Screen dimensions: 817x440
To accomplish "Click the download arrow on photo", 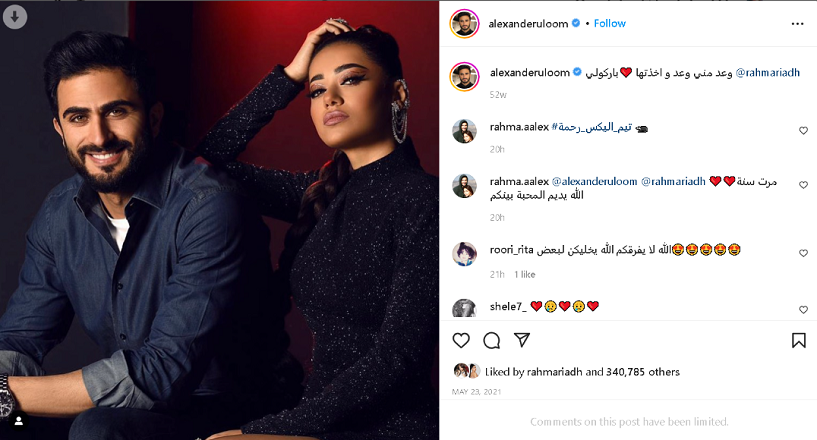I will pos(15,17).
